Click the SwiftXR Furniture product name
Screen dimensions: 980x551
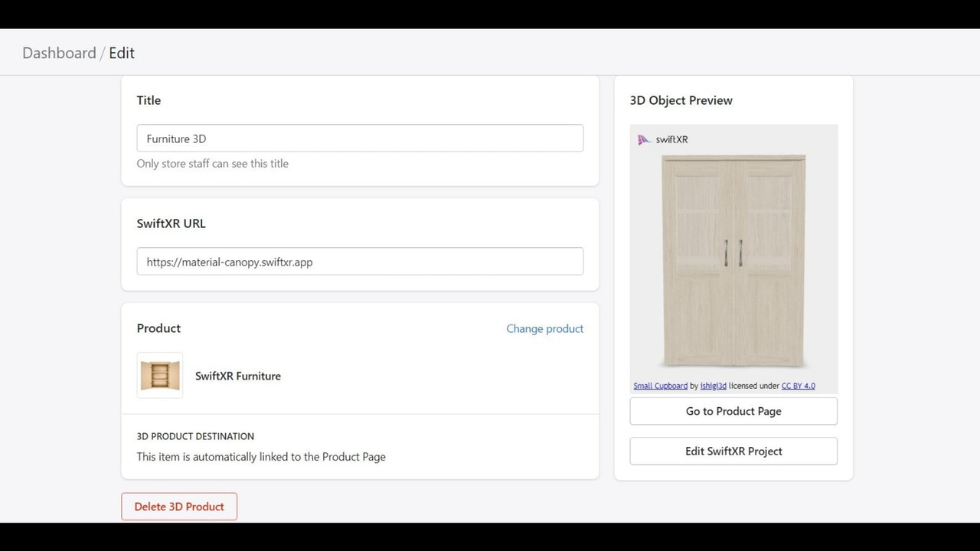(238, 376)
